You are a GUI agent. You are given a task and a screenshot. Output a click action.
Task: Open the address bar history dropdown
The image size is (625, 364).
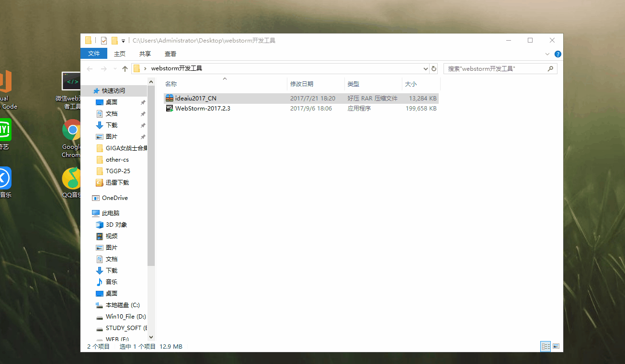coord(426,68)
